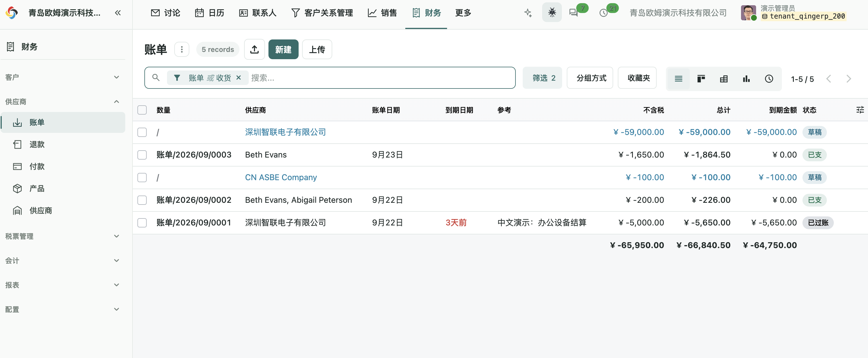Open the CN ASBE Company supplier link
Image resolution: width=868 pixels, height=358 pixels.
click(281, 177)
